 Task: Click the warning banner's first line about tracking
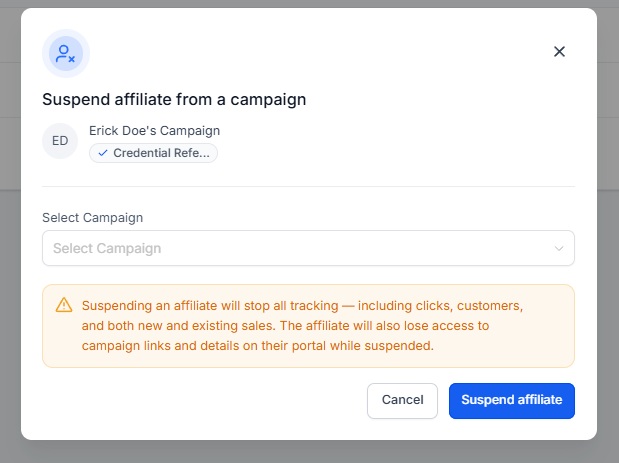click(x=302, y=306)
